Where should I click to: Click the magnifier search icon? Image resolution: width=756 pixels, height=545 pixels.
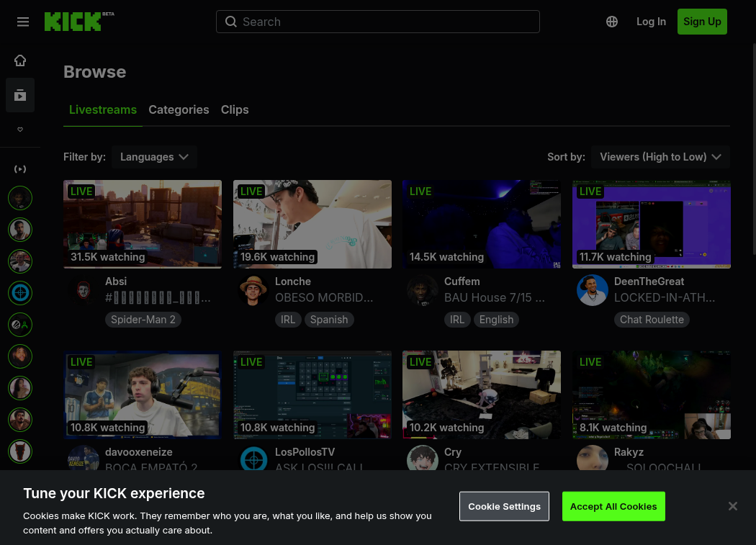231,22
